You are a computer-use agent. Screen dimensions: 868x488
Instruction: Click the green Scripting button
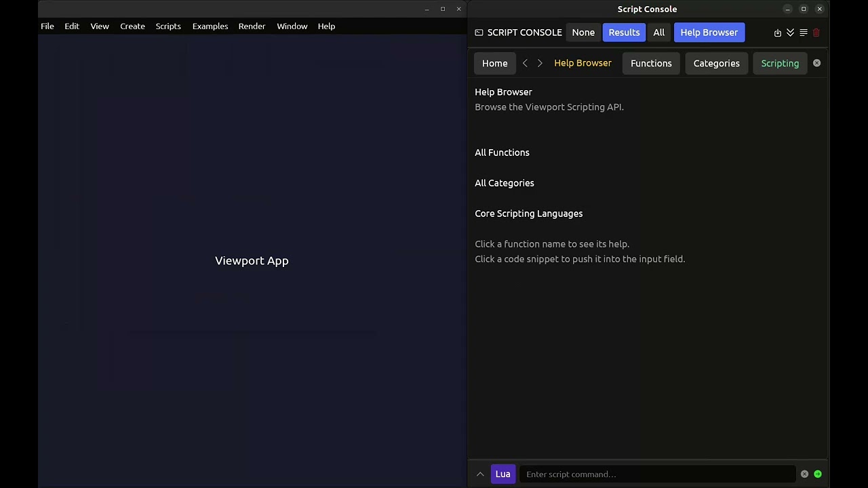pyautogui.click(x=780, y=63)
